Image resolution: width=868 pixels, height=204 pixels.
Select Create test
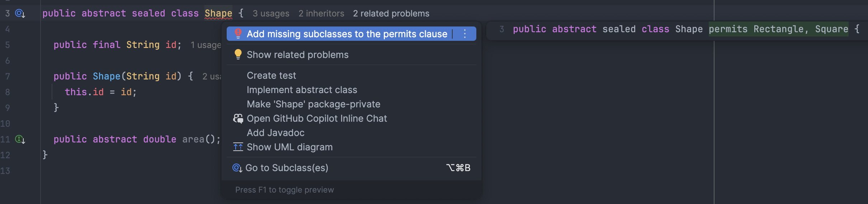tap(271, 76)
